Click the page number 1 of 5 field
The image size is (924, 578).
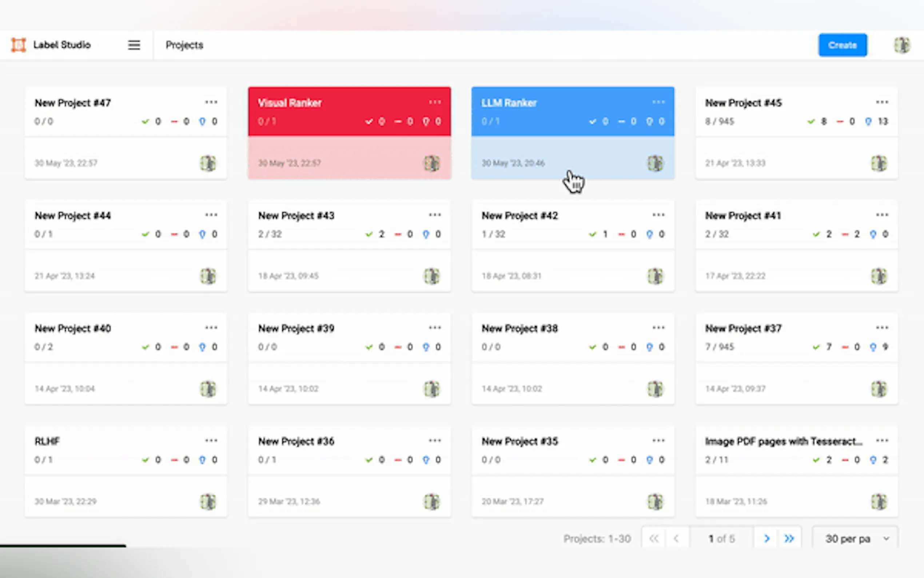(x=721, y=539)
